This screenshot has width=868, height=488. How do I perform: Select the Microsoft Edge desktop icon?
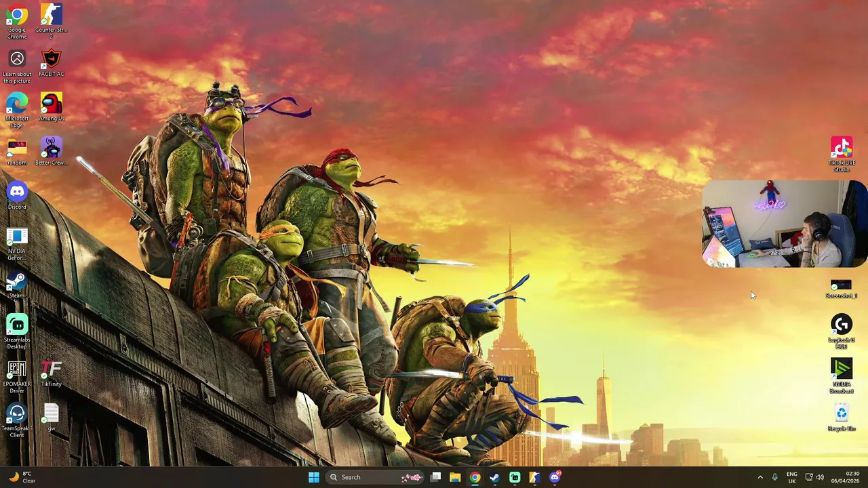(x=17, y=110)
